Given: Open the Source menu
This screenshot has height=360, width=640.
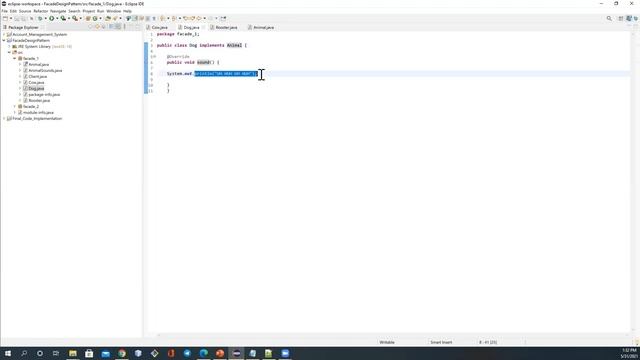Looking at the screenshot, I should coord(25,11).
